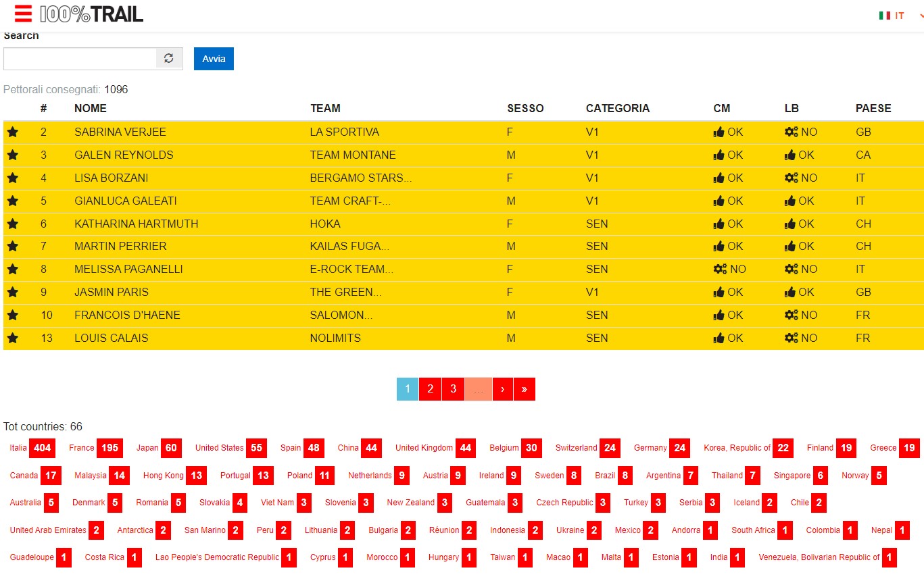924x581 pixels.
Task: Select the United States 55 country tag
Action: click(x=230, y=448)
